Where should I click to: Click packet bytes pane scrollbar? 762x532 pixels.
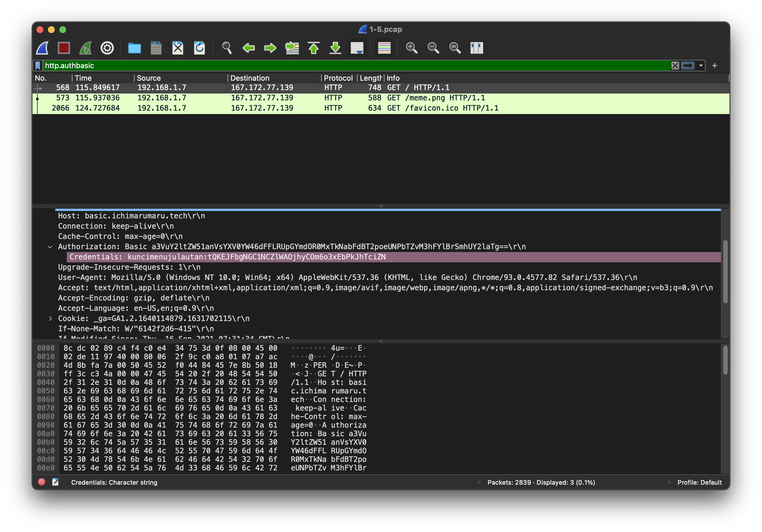pos(725,360)
